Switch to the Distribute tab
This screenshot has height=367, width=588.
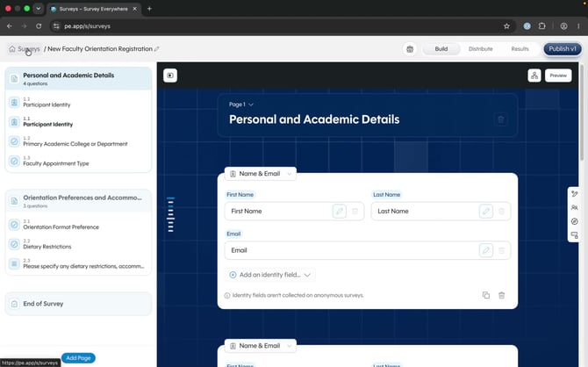coord(480,49)
